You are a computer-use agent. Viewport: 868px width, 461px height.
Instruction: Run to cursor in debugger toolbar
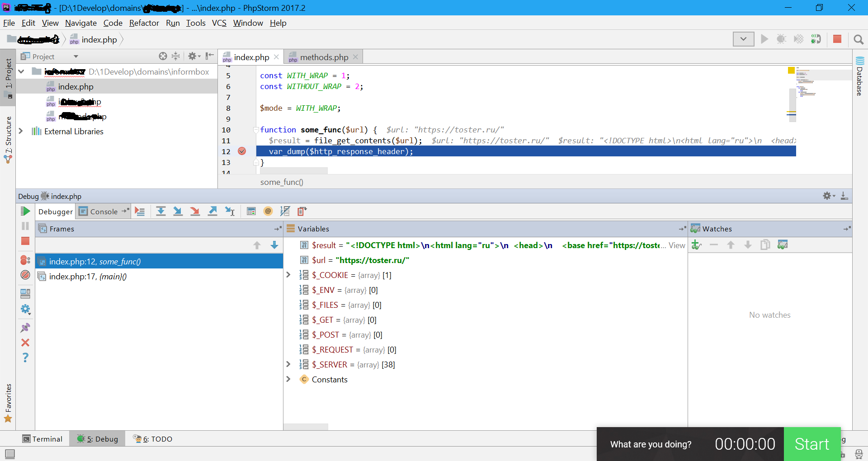[x=230, y=211]
